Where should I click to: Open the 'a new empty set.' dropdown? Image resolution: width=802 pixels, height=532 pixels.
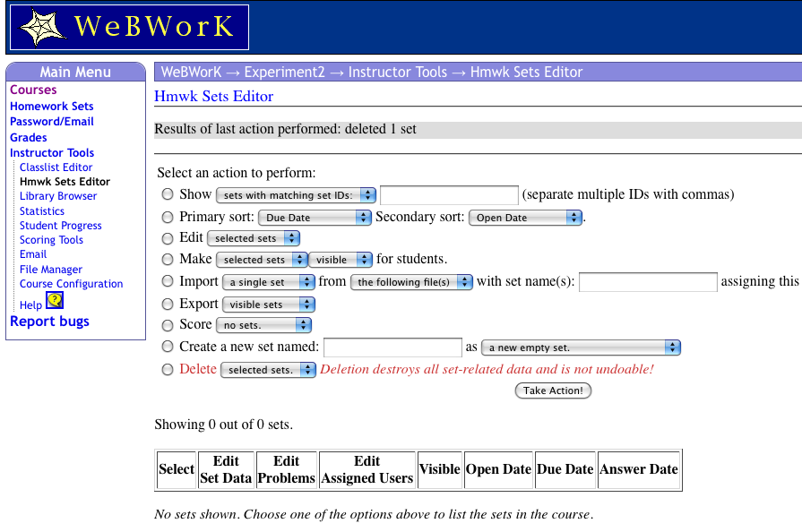[581, 348]
